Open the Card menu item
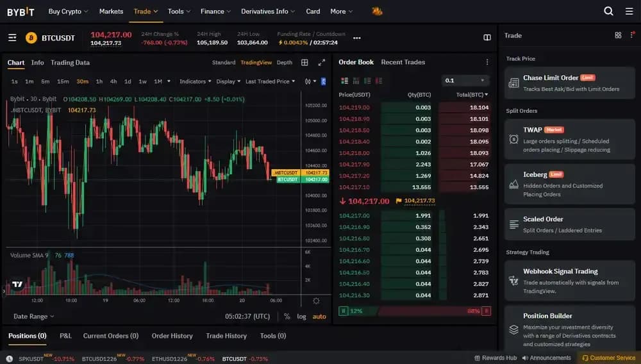 (x=313, y=12)
